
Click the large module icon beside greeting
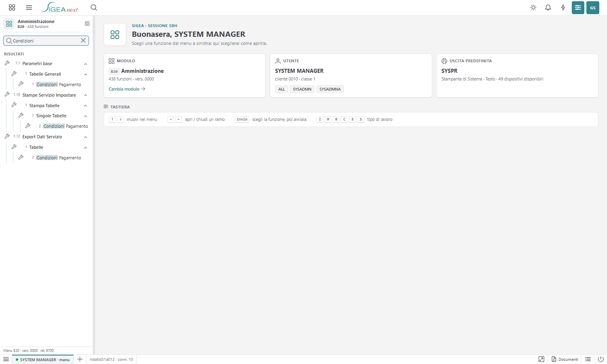click(115, 34)
